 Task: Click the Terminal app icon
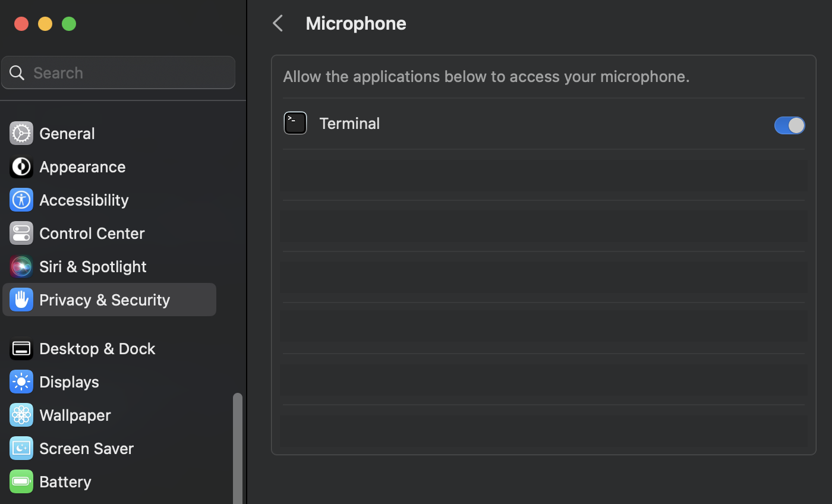[x=295, y=123]
